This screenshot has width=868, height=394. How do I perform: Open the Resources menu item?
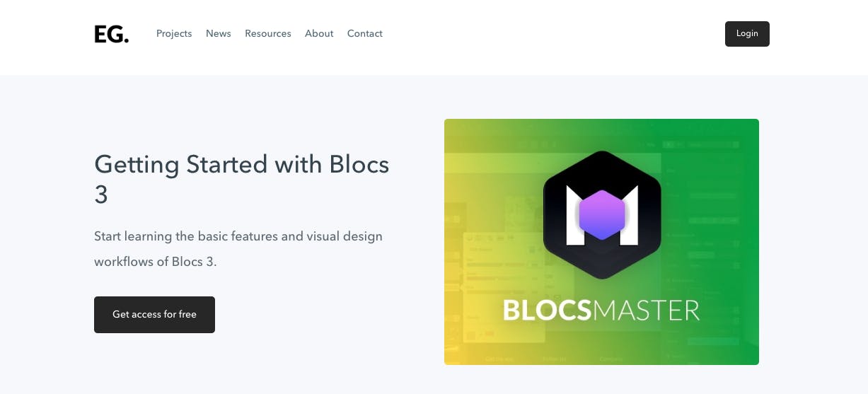268,33
